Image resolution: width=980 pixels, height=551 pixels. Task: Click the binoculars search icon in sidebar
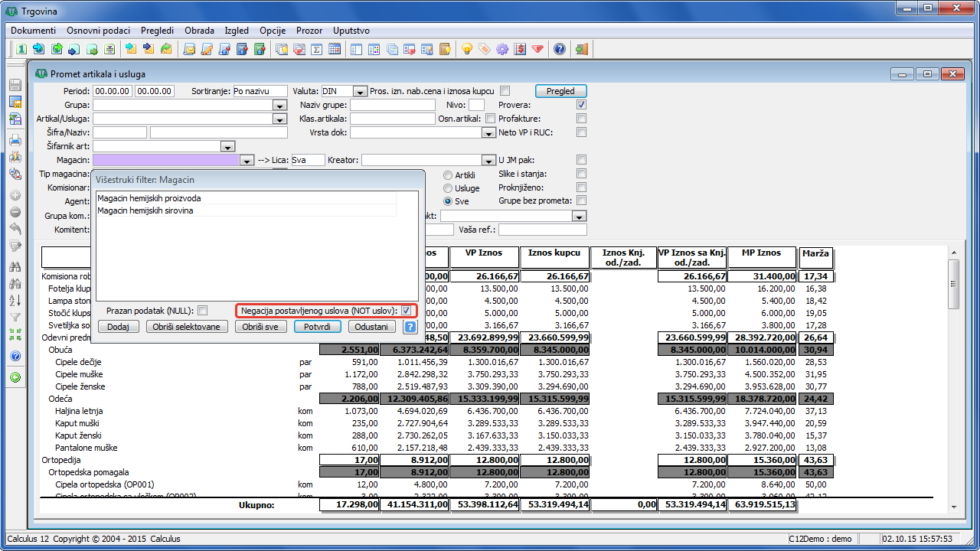click(15, 267)
